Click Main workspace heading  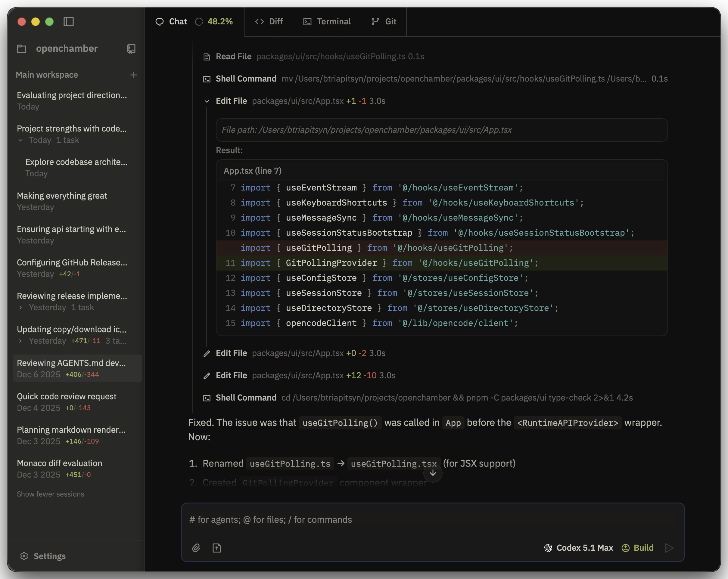[x=47, y=75]
